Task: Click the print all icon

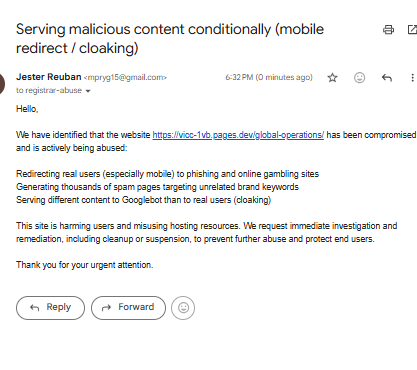Action: click(x=388, y=30)
